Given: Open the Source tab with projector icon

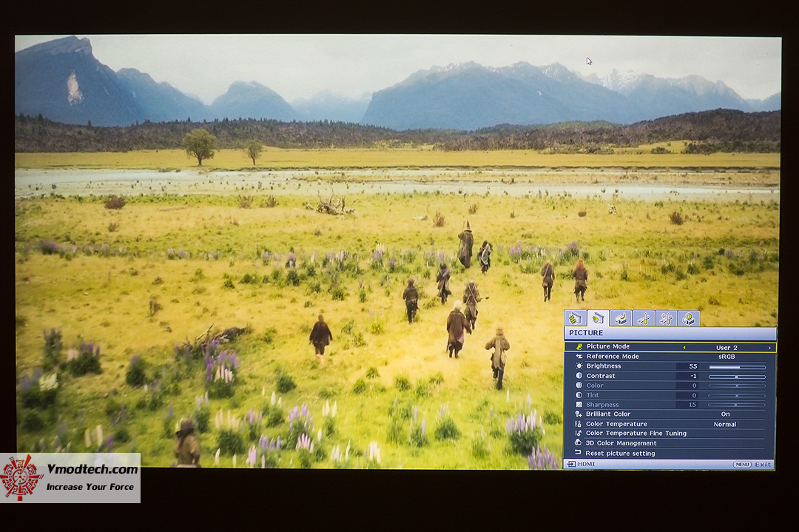Looking at the screenshot, I should coord(621,318).
